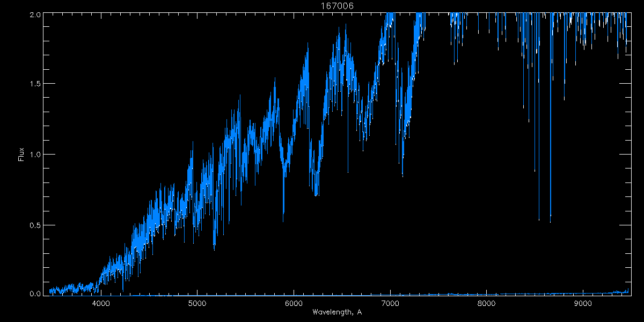The height and width of the screenshot is (322, 644).
Task: Click the 6000 wavelength tick label
Action: point(294,304)
